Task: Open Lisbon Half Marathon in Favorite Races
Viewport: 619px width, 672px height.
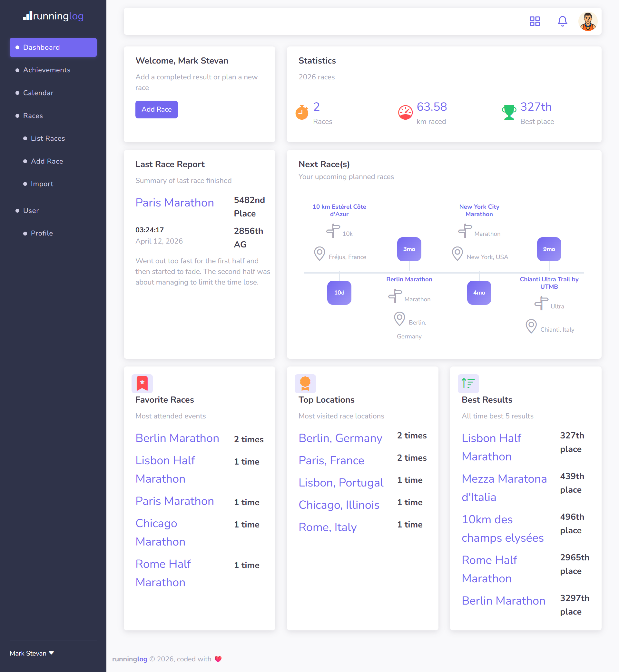Action: [165, 470]
